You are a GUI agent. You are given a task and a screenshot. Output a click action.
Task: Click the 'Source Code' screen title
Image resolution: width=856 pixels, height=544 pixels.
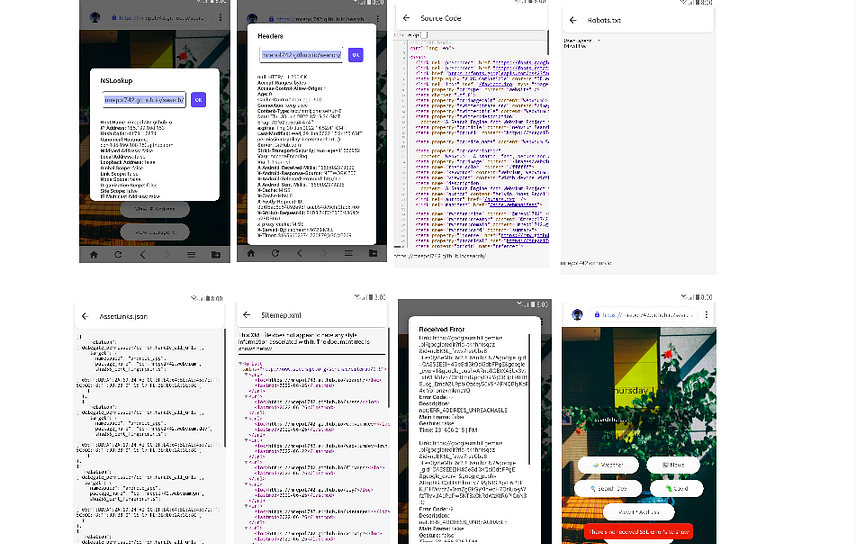(441, 18)
